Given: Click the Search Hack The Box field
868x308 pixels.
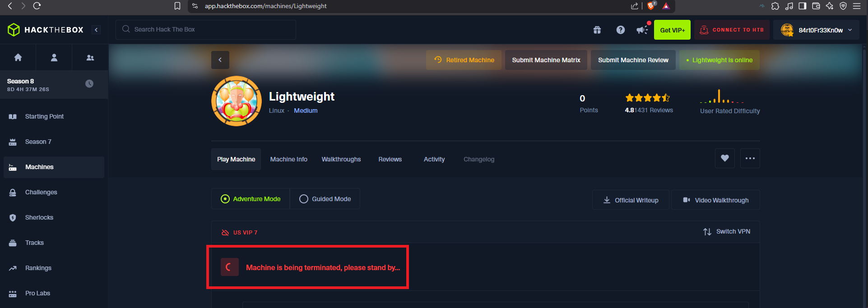Looking at the screenshot, I should tap(206, 29).
